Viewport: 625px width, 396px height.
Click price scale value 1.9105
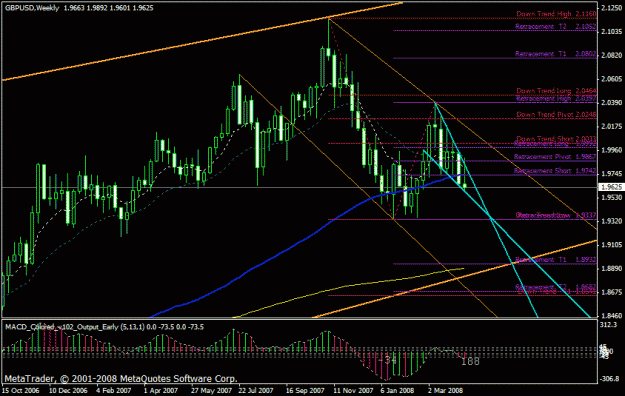612,245
